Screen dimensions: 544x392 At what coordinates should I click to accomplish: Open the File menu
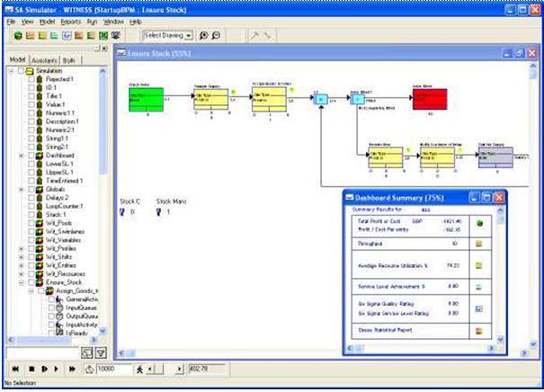[11, 22]
